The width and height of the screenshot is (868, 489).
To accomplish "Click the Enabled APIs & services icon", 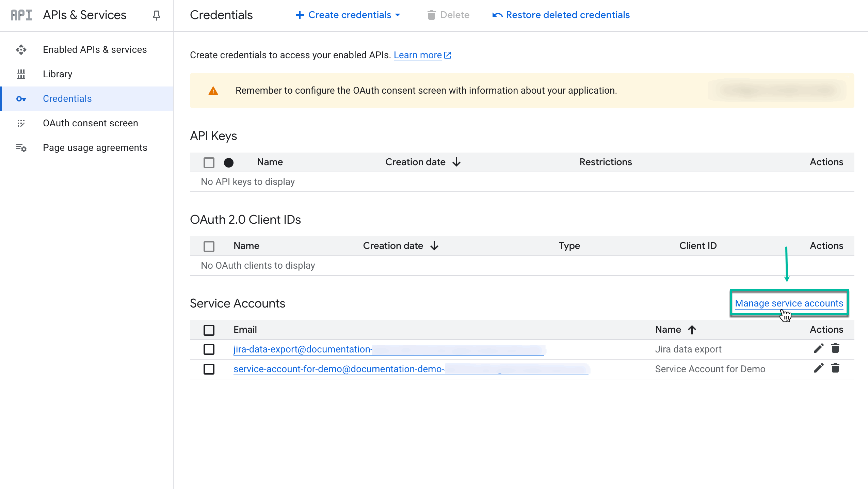I will coord(21,49).
